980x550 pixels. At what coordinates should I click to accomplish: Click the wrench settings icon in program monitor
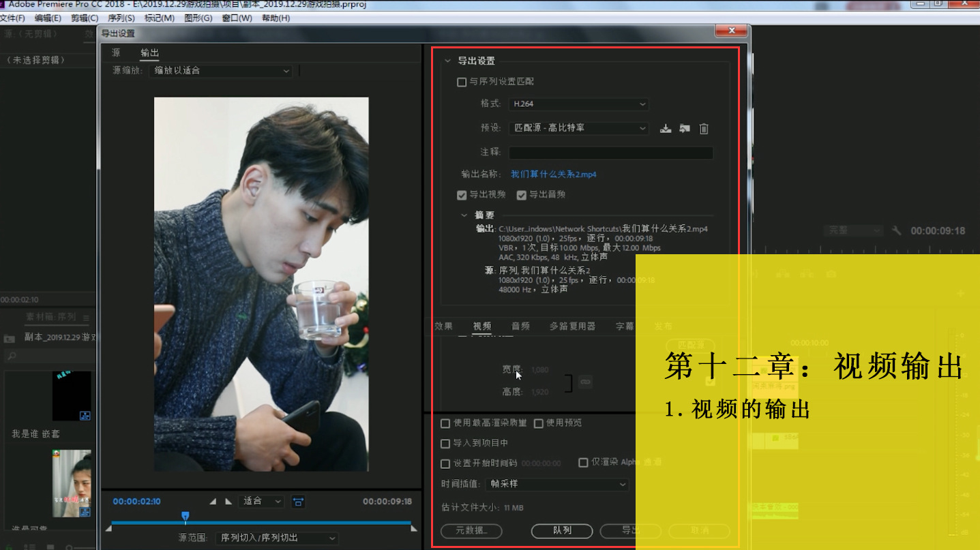coord(896,231)
